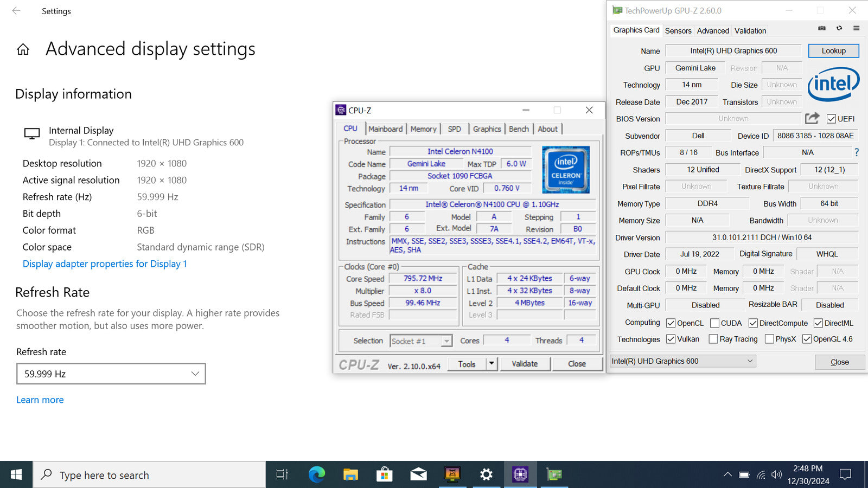Open the Graphics tab in CPU-Z
The height and width of the screenshot is (488, 868).
click(x=487, y=129)
